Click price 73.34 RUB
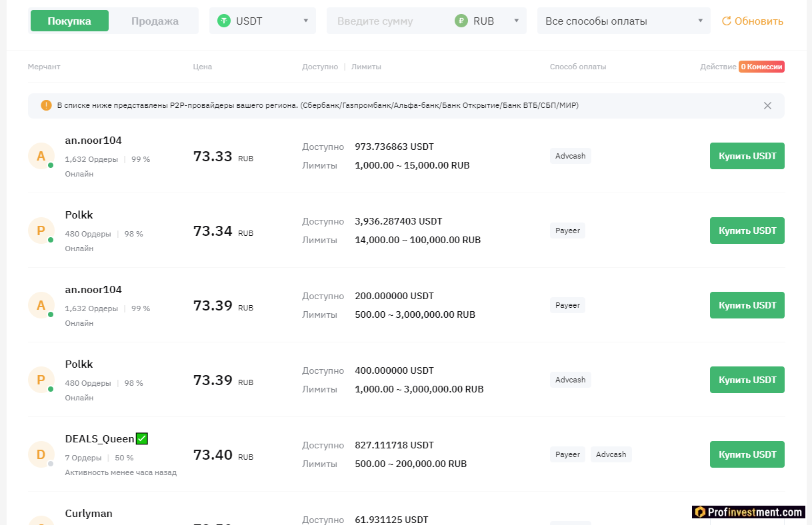The width and height of the screenshot is (812, 525). point(223,231)
